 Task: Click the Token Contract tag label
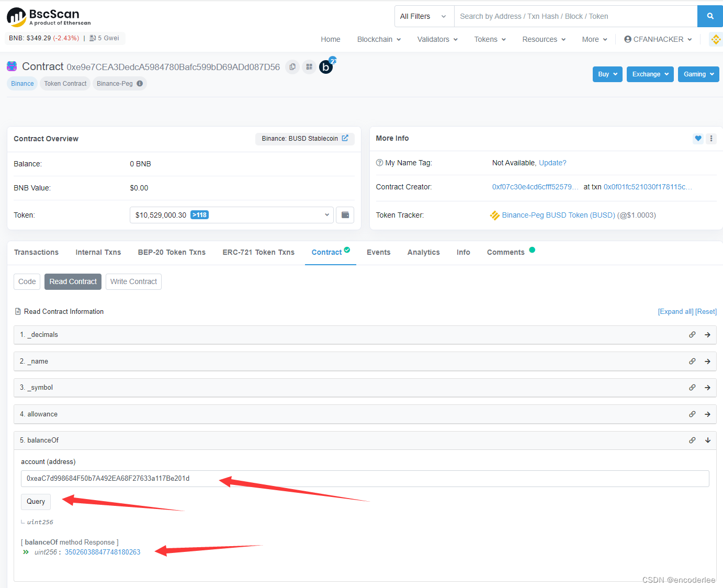coord(65,84)
